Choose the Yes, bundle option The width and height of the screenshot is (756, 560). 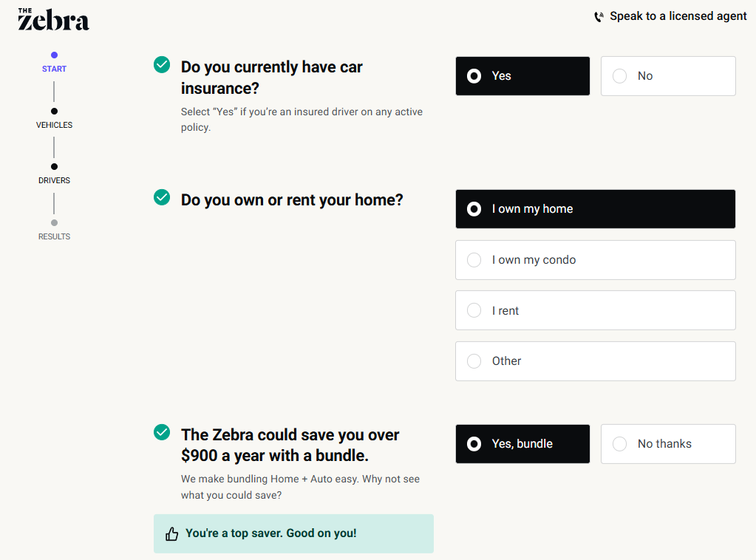pos(522,444)
